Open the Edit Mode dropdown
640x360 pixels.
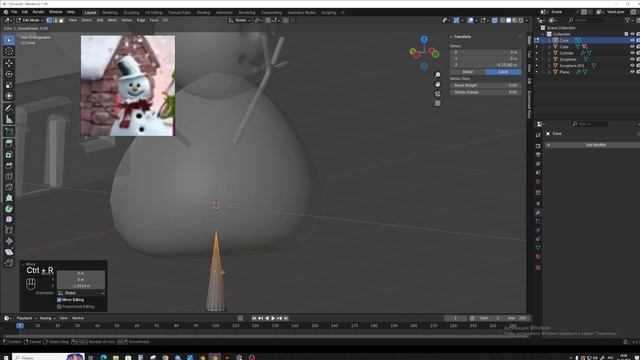point(30,20)
